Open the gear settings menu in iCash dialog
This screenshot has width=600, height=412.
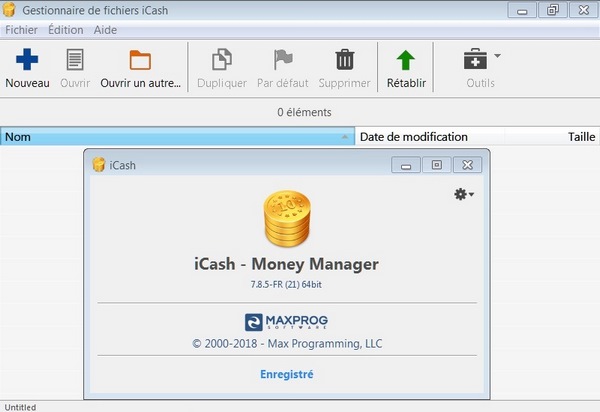464,194
